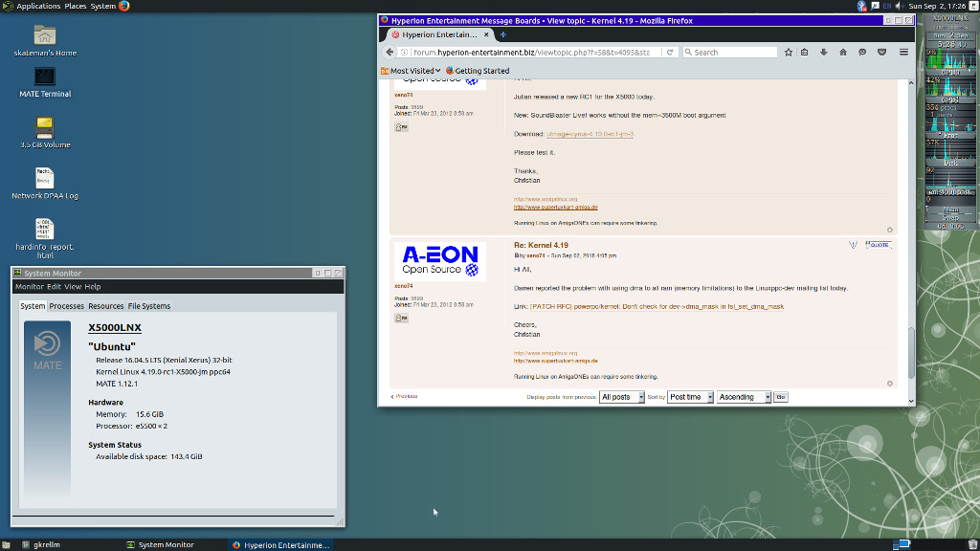980x551 pixels.
Task: Open the Help menu in System Monitor
Action: (93, 287)
